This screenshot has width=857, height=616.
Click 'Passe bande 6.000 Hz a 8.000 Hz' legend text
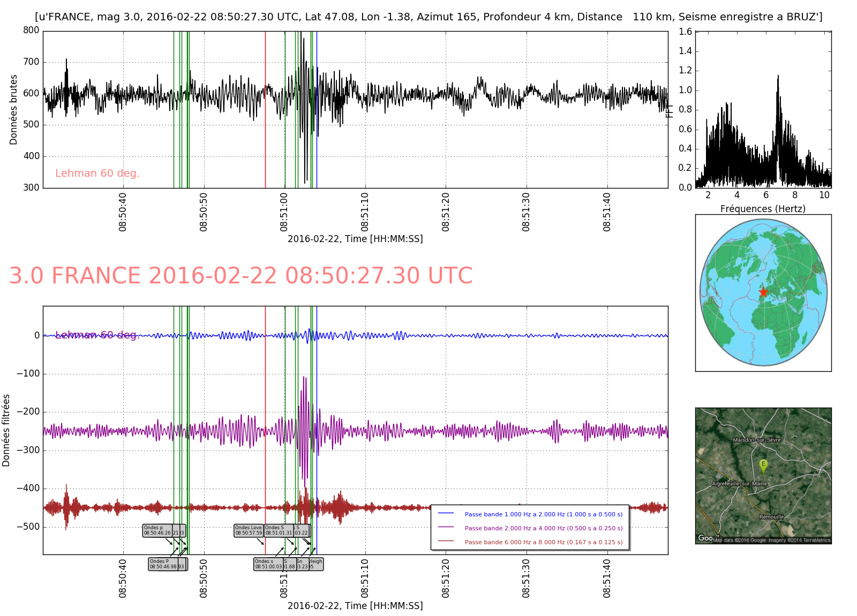pos(543,542)
